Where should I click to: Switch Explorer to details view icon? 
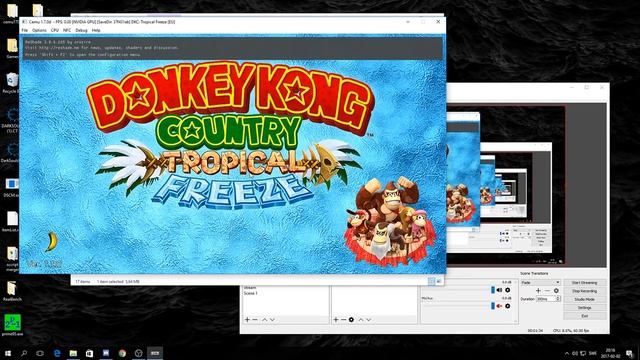(x=431, y=281)
